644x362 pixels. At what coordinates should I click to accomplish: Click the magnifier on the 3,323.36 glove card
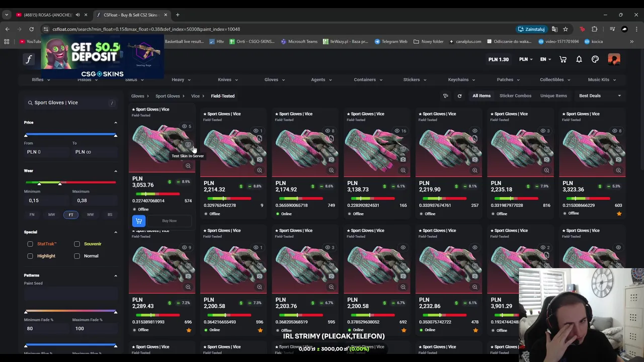click(x=618, y=170)
